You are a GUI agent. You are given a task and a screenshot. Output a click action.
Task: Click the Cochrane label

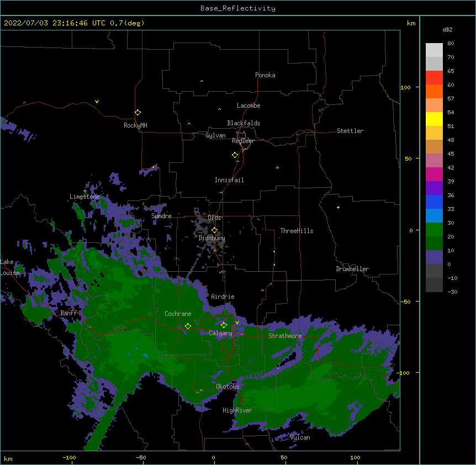tap(178, 314)
